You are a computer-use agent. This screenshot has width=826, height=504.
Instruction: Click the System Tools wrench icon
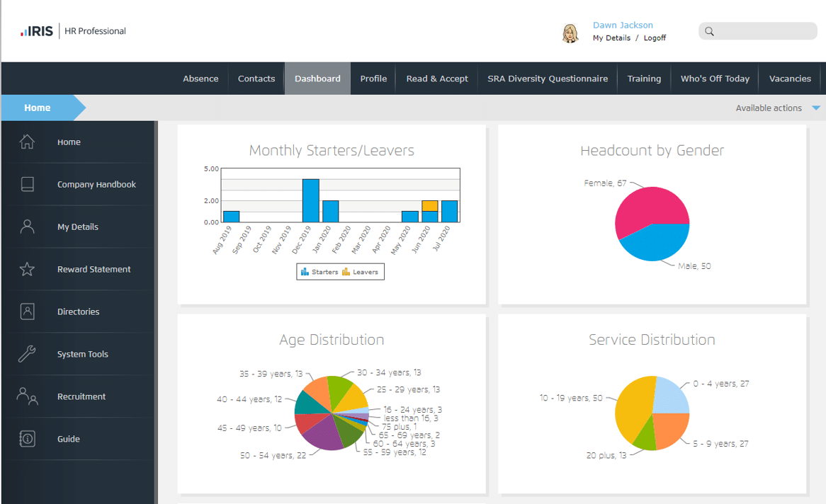coord(27,354)
